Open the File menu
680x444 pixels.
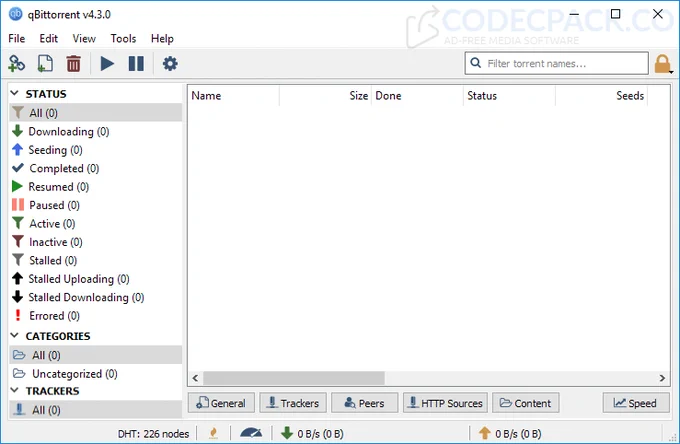16,39
